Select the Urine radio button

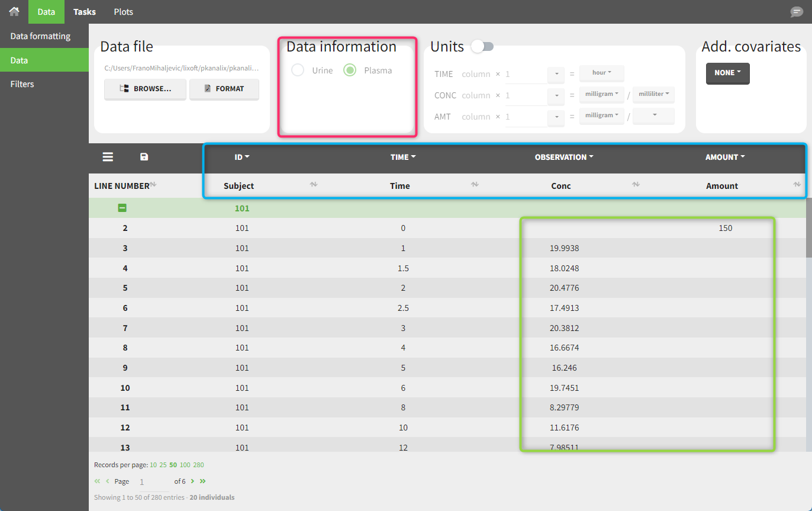tap(298, 70)
